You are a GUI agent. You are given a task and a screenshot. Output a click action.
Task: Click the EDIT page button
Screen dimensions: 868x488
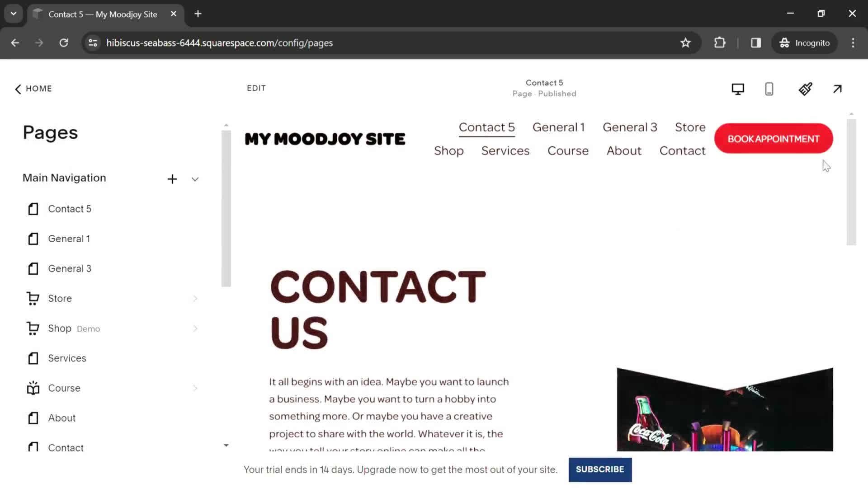tap(256, 88)
